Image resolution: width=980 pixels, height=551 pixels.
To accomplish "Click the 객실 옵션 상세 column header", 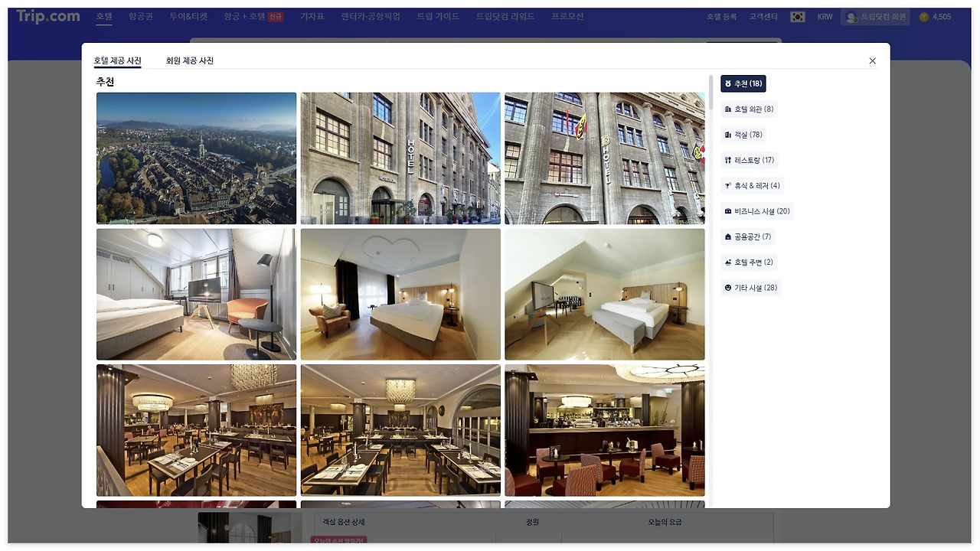I will pyautogui.click(x=344, y=522).
